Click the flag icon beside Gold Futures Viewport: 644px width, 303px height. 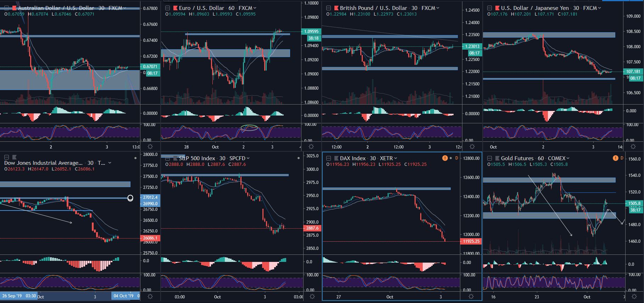[x=497, y=158]
